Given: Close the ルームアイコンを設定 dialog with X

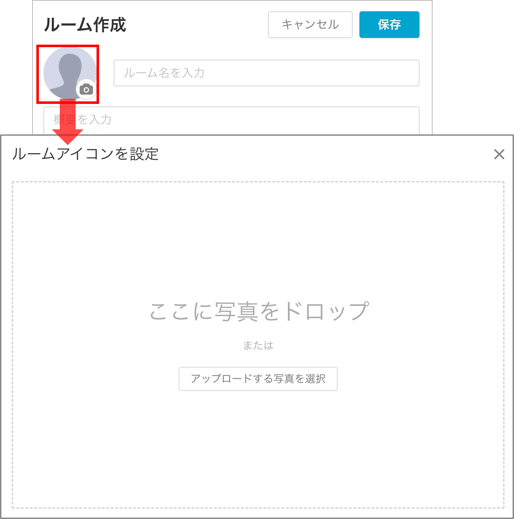Looking at the screenshot, I should point(499,154).
